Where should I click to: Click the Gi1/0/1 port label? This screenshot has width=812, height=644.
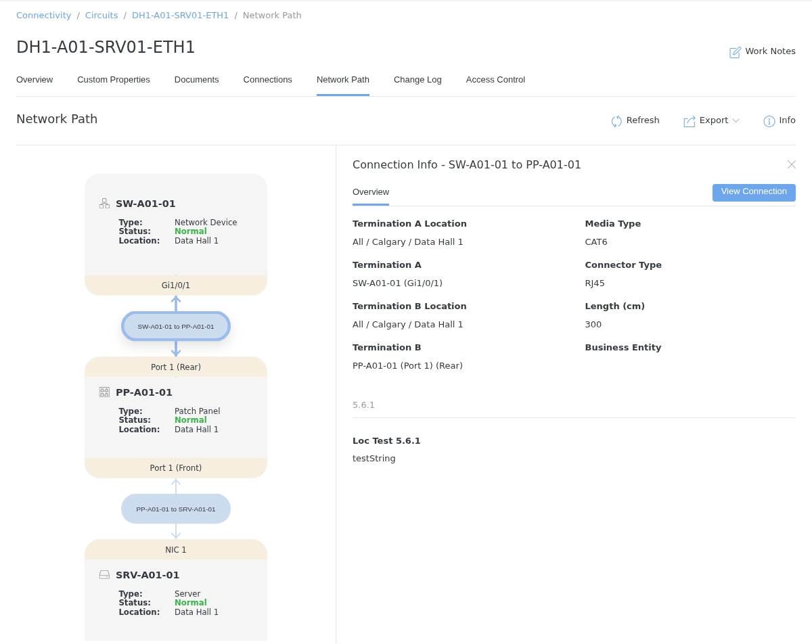pos(176,285)
